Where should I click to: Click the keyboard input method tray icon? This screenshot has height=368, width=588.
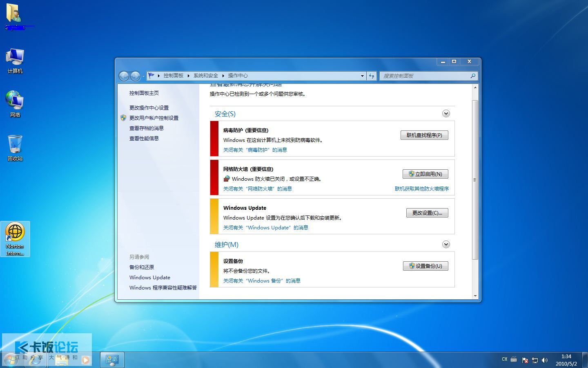point(514,359)
